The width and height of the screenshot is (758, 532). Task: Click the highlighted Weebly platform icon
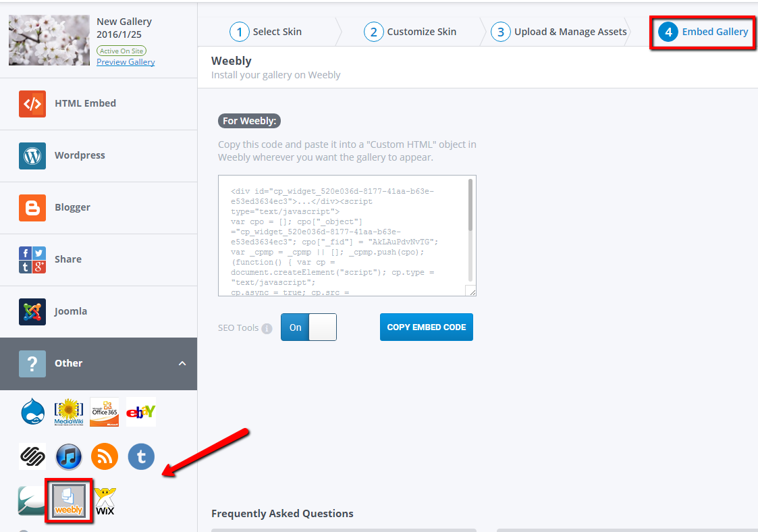(68, 501)
